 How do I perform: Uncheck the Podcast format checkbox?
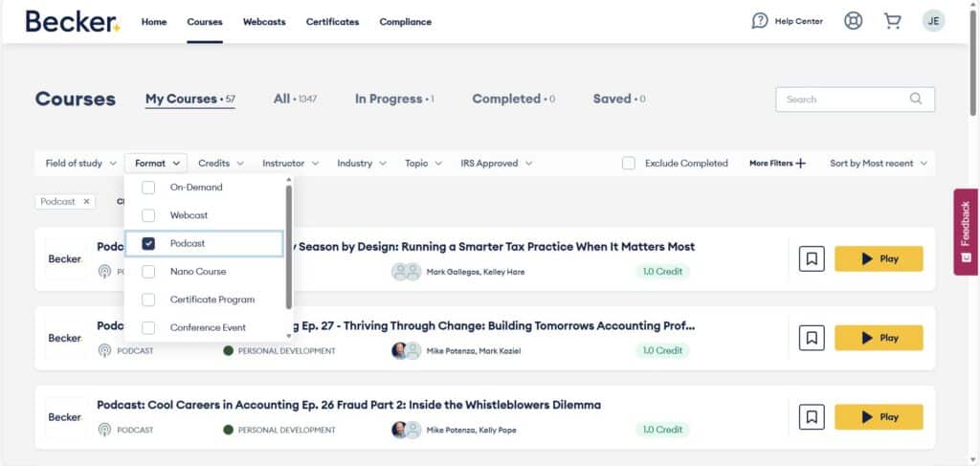(x=148, y=244)
